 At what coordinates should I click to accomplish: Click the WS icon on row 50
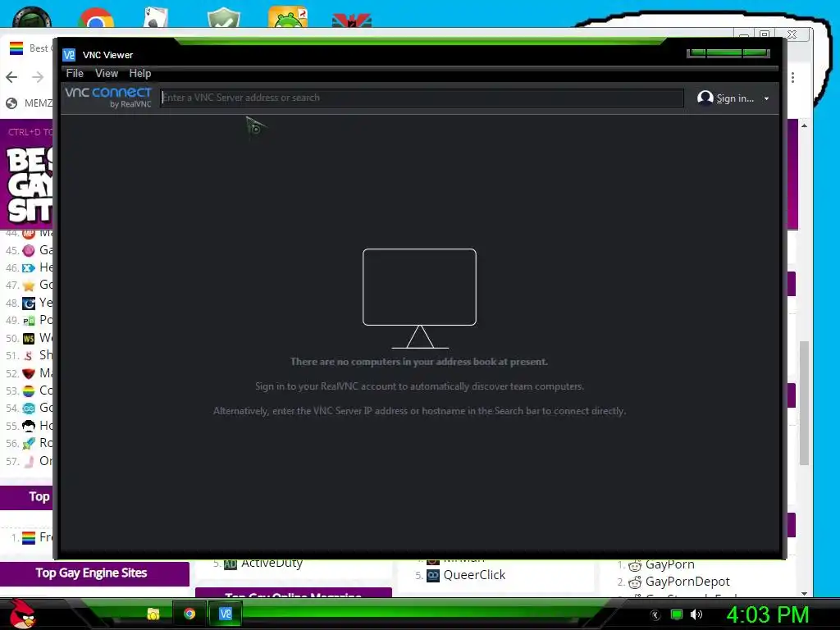pyautogui.click(x=29, y=338)
